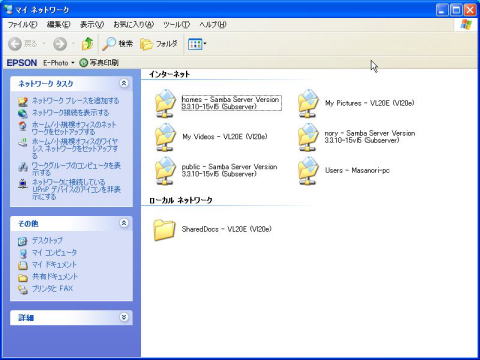Open the Forward button history dropdown arrow
Image resolution: width=480 pixels, height=360 pixels.
point(73,44)
